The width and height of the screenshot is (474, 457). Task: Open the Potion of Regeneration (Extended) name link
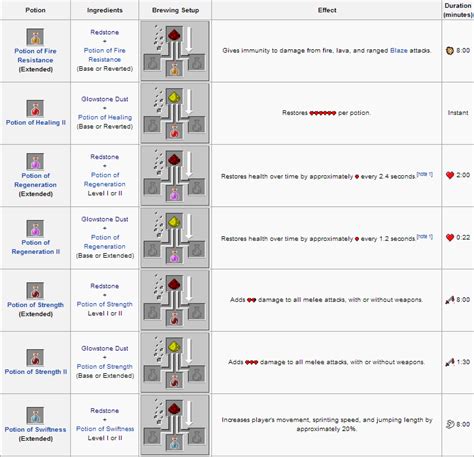[x=35, y=180]
